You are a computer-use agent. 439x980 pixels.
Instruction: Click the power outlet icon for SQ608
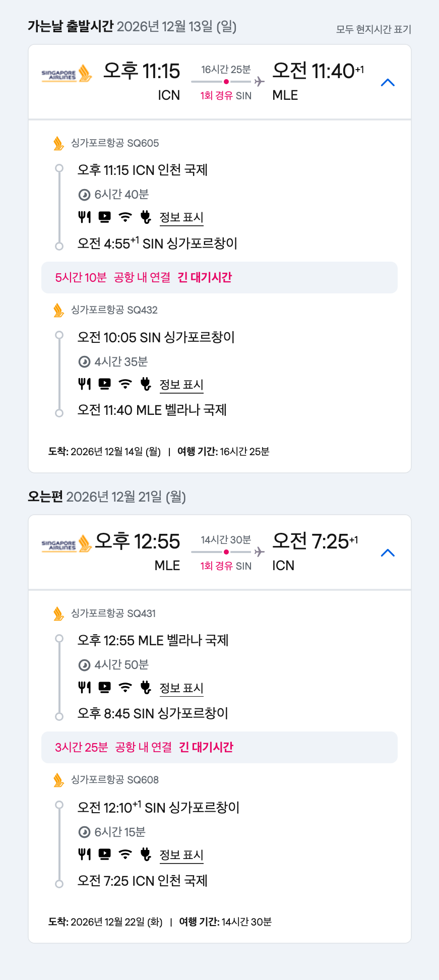[x=146, y=854]
